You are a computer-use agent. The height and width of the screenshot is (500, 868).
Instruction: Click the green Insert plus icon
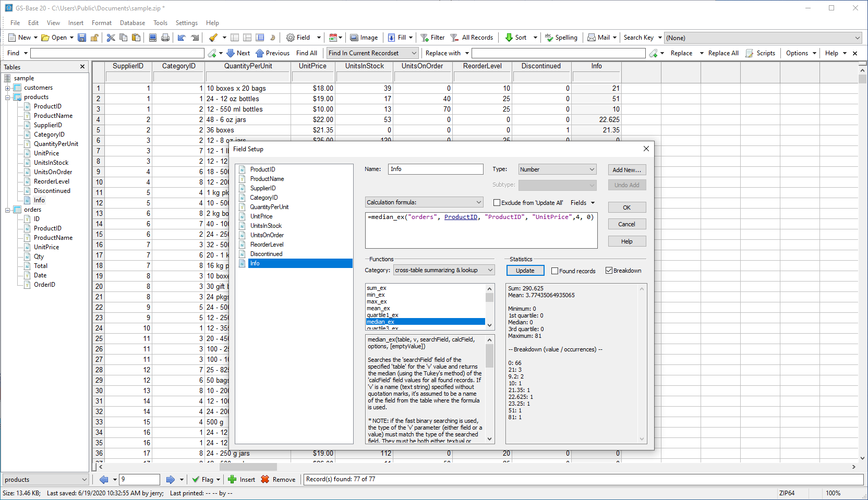pos(232,480)
